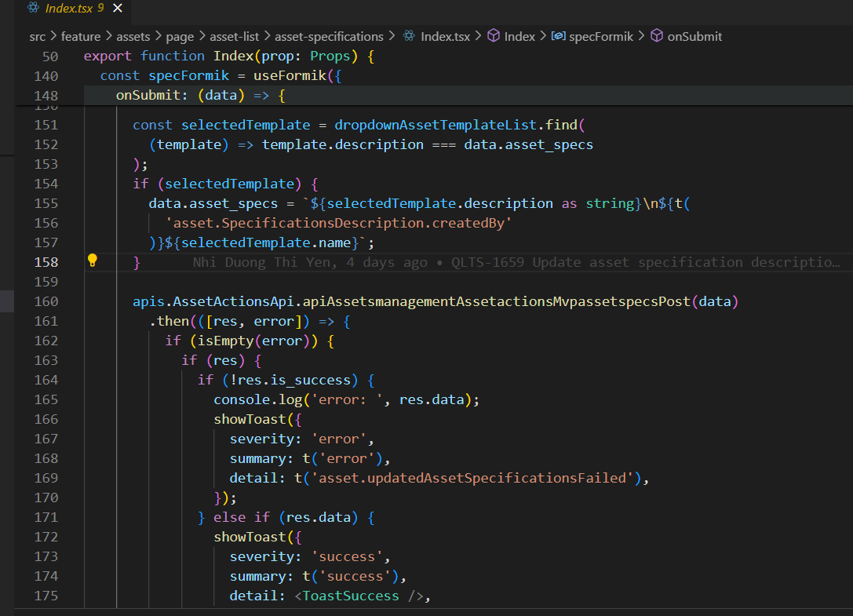Viewport: 853px width, 616px height.
Task: Open 'feature' breadcrumb segment
Action: pos(81,36)
